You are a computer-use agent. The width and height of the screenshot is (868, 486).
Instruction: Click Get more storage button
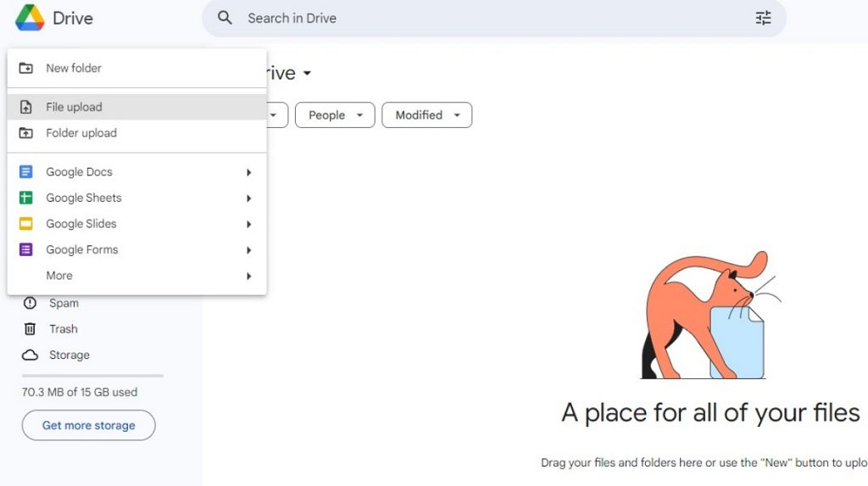coord(88,425)
